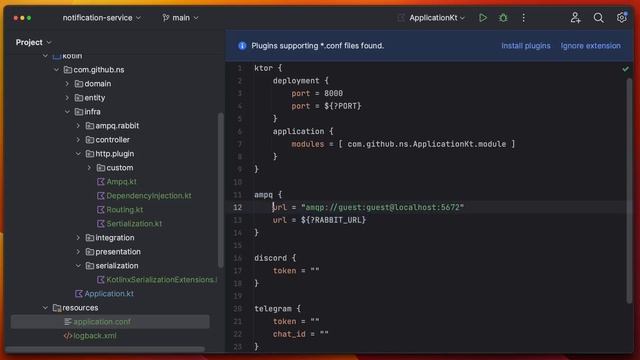The image size is (640, 360).
Task: Click the entity package folder icon
Action: [79, 98]
